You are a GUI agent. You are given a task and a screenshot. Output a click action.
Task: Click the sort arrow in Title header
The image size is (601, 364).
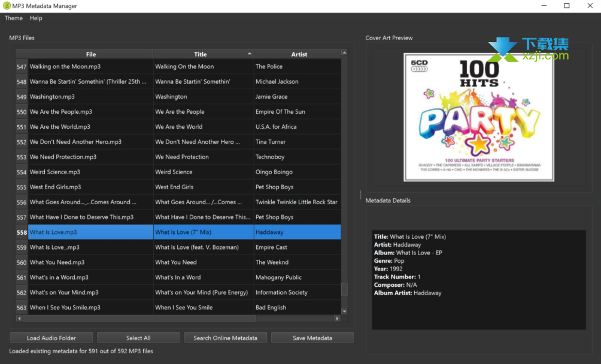click(x=250, y=54)
